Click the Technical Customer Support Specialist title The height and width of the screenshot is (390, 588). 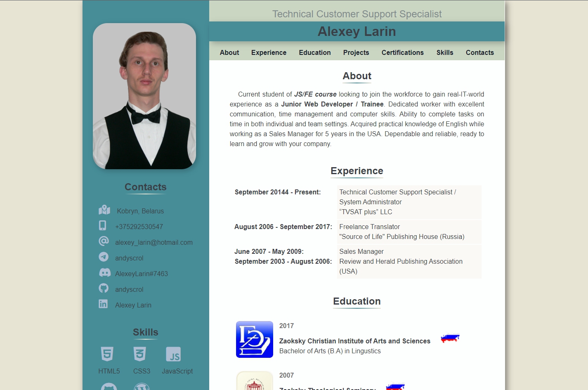pyautogui.click(x=357, y=14)
